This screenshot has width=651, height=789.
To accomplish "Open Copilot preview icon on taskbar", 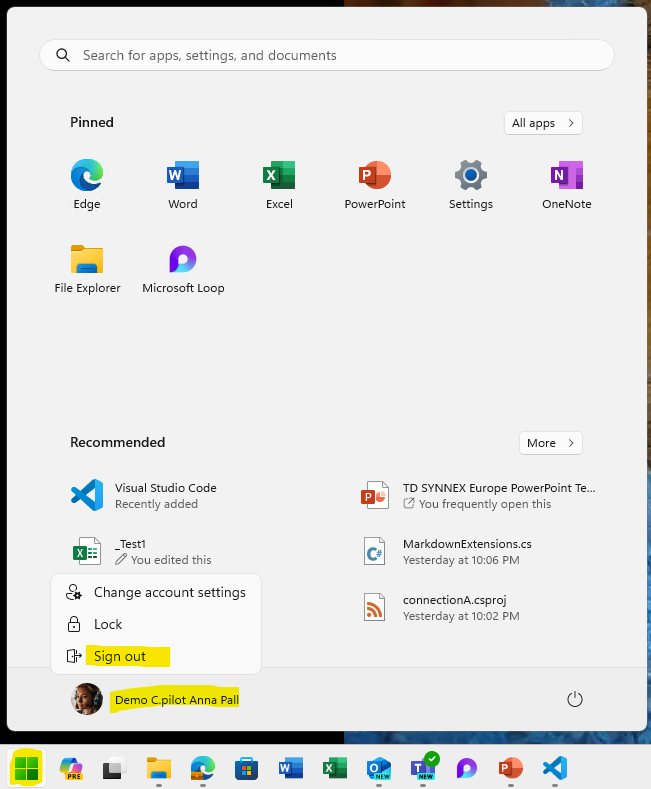I will click(71, 768).
